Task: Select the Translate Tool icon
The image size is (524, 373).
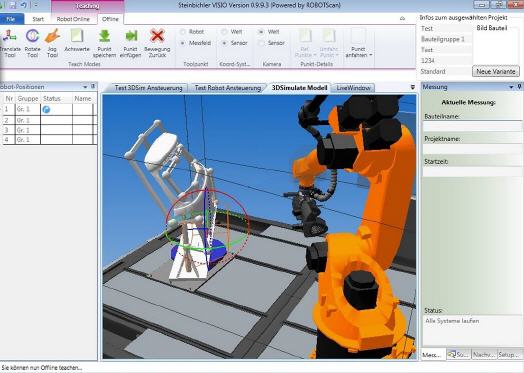Action: [9, 36]
